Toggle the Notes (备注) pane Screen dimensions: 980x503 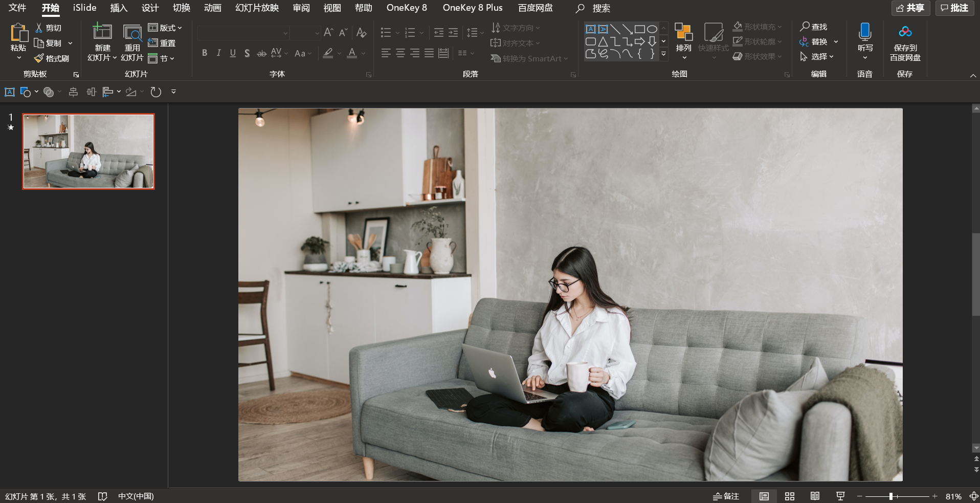(726, 496)
